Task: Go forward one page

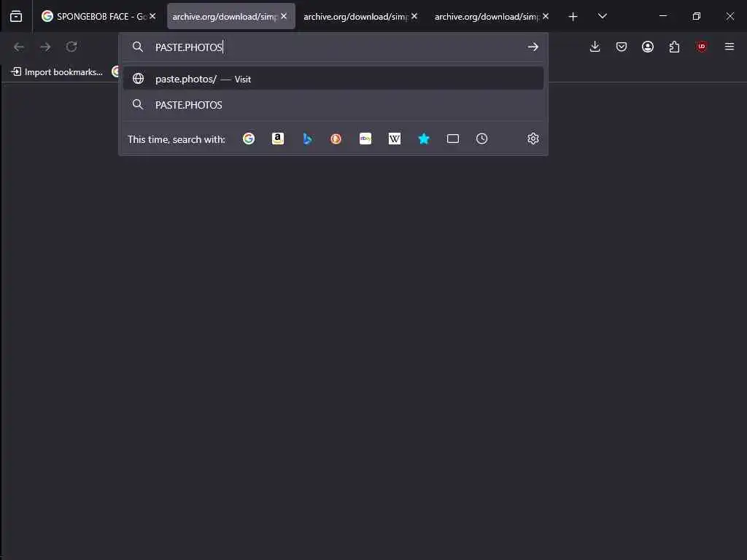Action: [45, 47]
